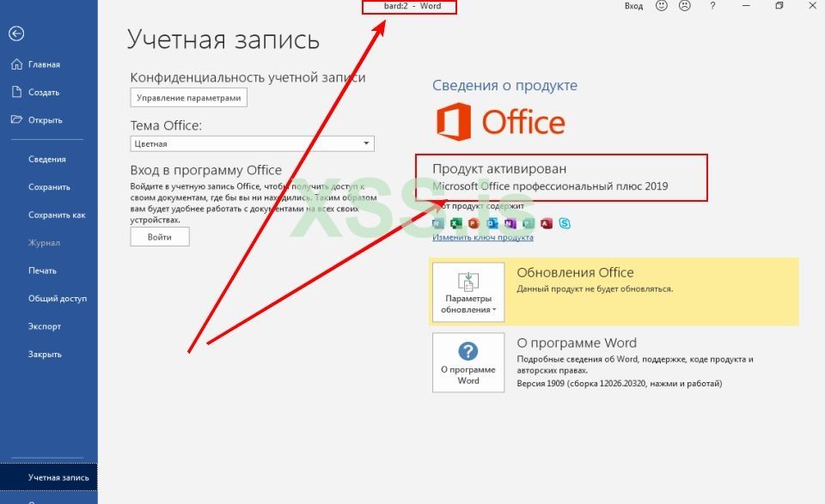Open the Журнал entry
825x504 pixels.
[x=44, y=243]
